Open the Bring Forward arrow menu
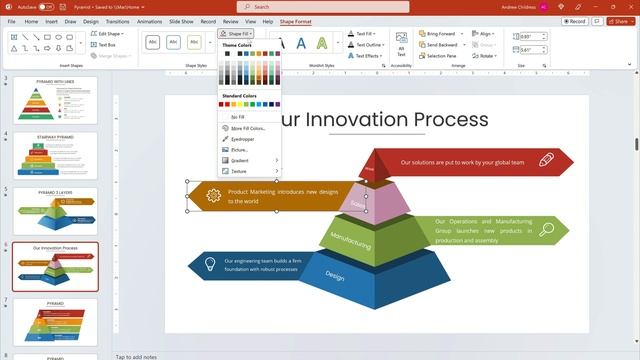Screen dimensions: 640x360 coord(462,33)
